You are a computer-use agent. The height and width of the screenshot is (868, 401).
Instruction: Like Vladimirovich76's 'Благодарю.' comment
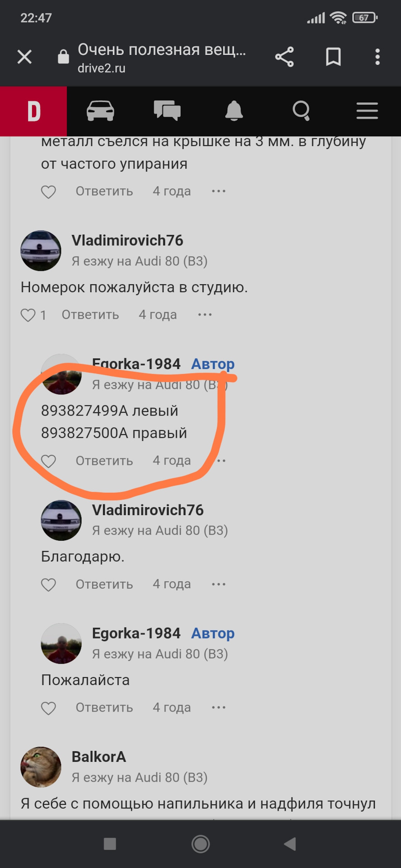pos(48,585)
